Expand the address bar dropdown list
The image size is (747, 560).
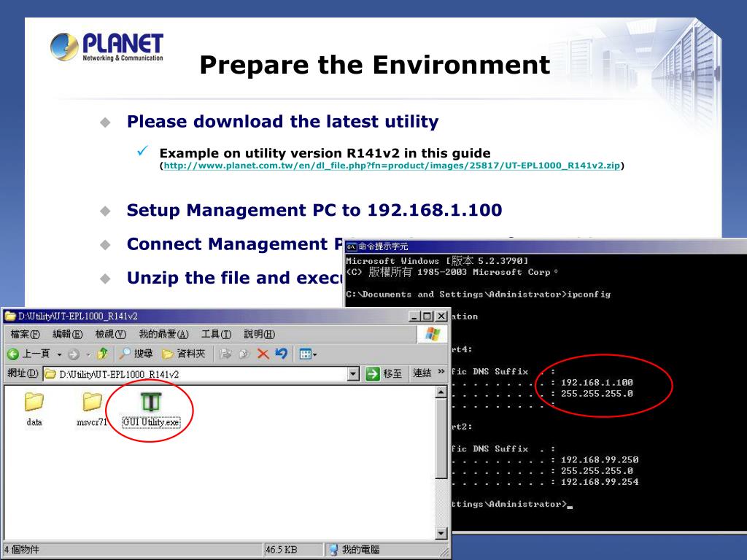point(353,374)
